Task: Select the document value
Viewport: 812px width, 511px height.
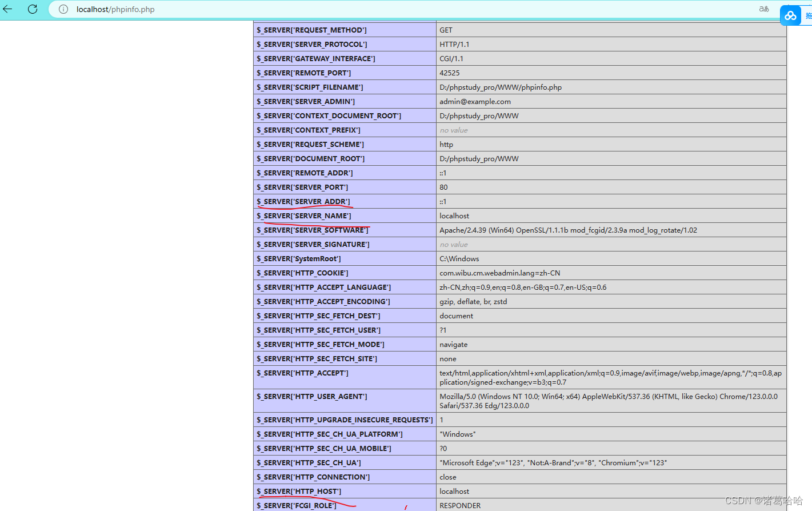Action: coord(457,316)
